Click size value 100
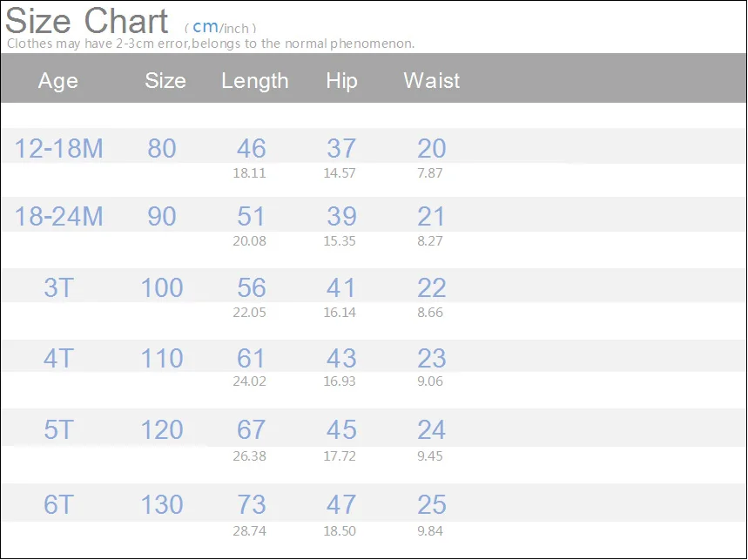 tap(162, 288)
